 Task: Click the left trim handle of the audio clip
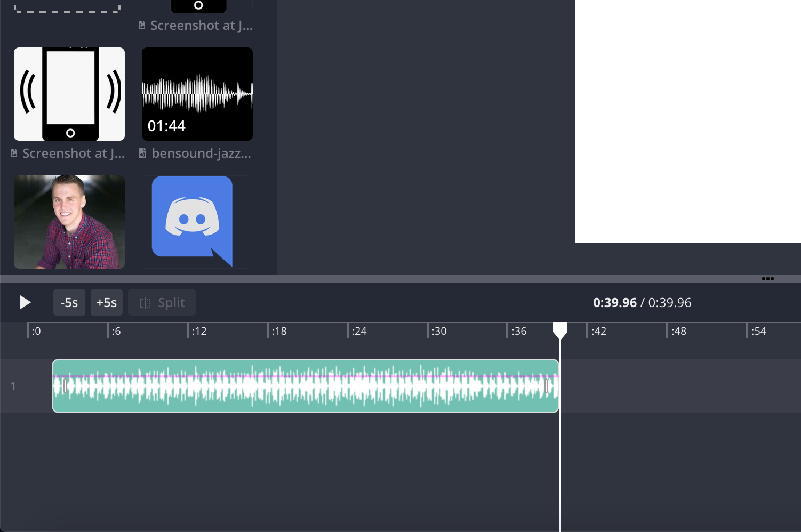pyautogui.click(x=65, y=386)
